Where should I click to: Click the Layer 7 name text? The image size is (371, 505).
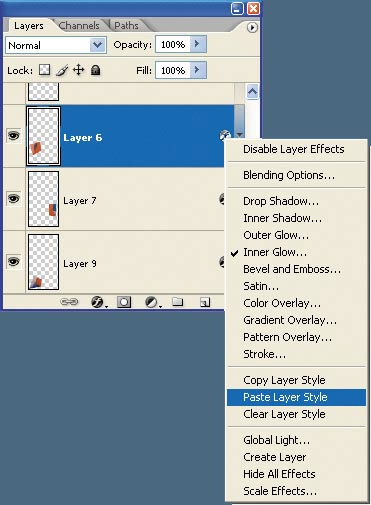80,201
